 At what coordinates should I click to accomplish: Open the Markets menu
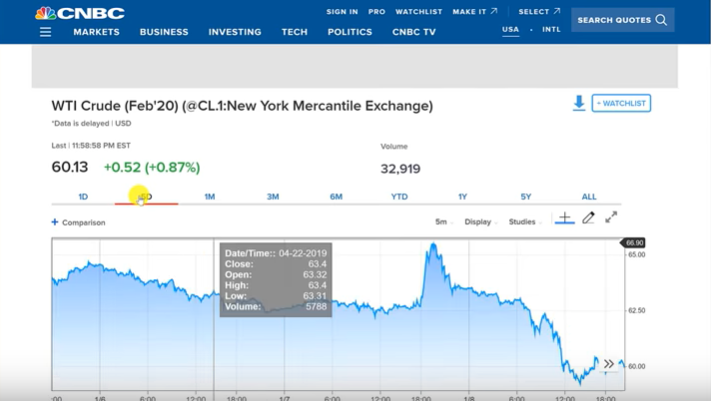point(96,32)
